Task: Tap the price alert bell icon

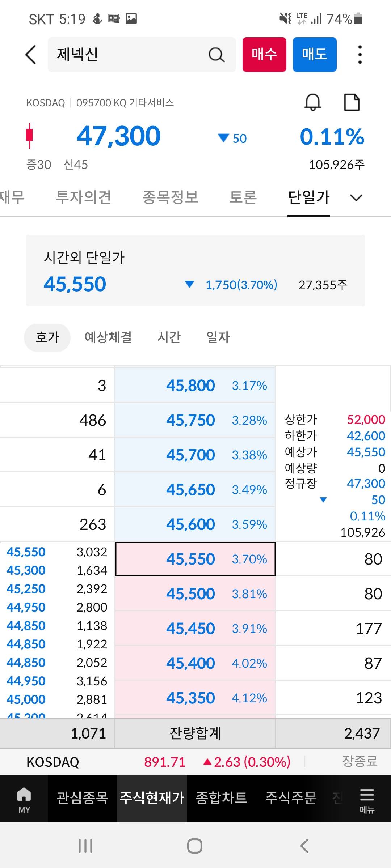Action: [313, 102]
